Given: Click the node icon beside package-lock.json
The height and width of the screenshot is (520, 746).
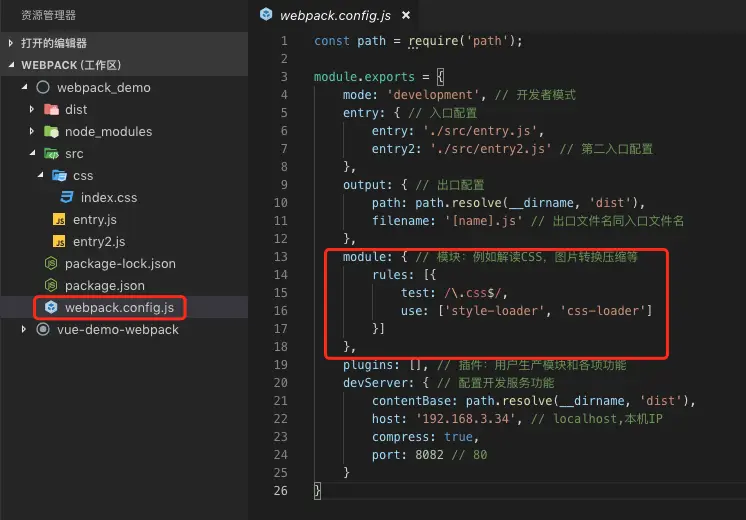Looking at the screenshot, I should point(51,263).
